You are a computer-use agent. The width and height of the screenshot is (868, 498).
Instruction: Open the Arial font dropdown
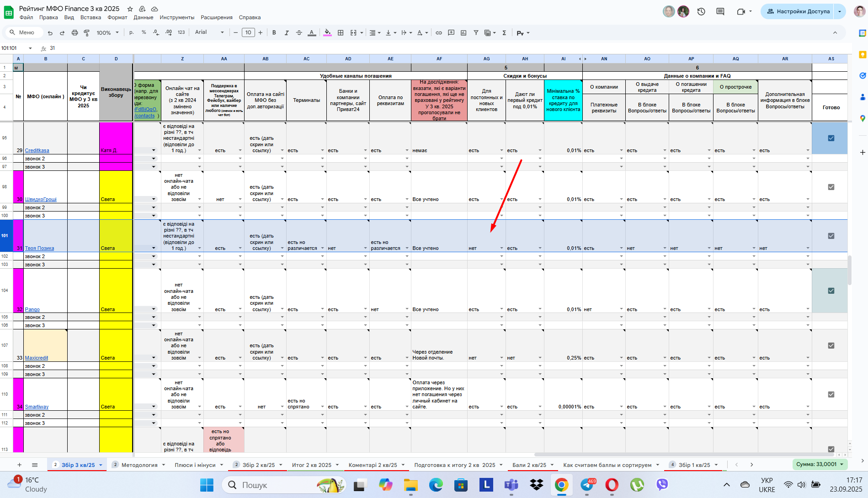pyautogui.click(x=209, y=32)
